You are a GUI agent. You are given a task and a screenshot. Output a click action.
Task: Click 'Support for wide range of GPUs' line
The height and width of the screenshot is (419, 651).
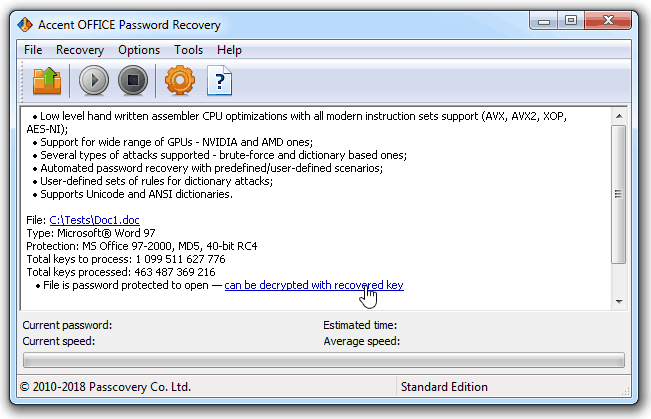coord(173,142)
